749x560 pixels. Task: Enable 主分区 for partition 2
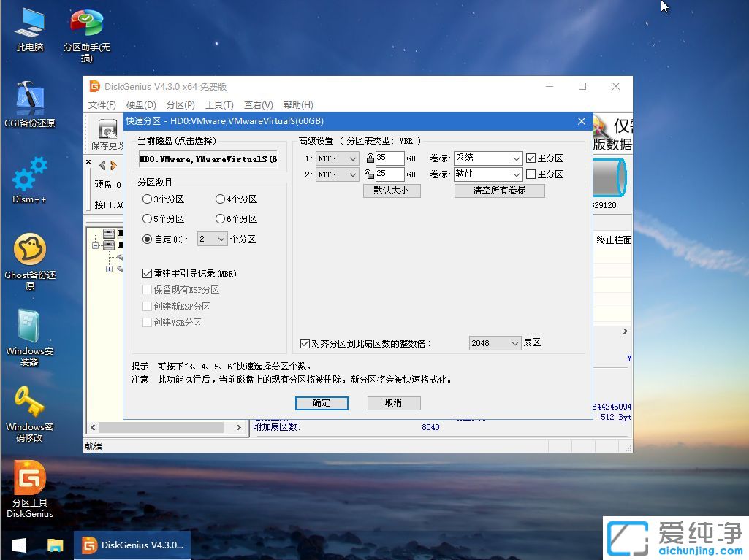tap(530, 174)
